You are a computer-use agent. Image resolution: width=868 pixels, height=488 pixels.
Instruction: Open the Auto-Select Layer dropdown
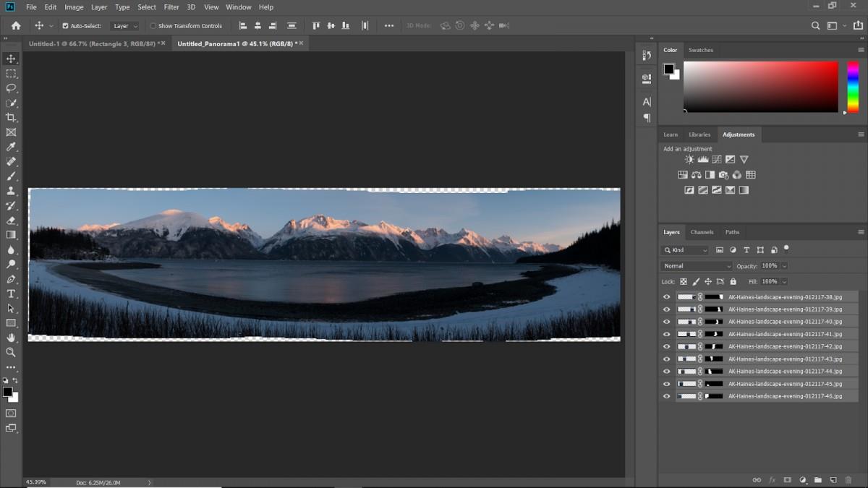[124, 26]
